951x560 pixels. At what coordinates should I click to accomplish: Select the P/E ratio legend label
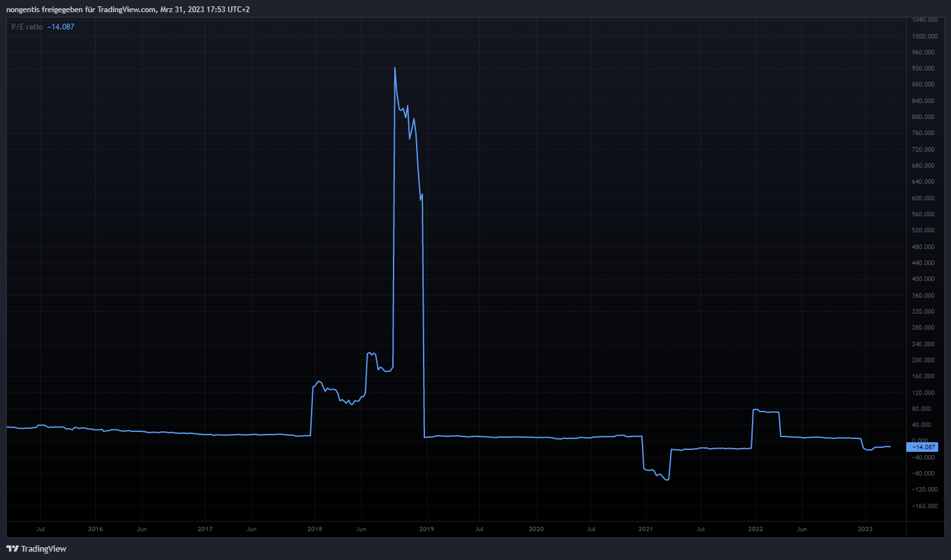tap(27, 27)
